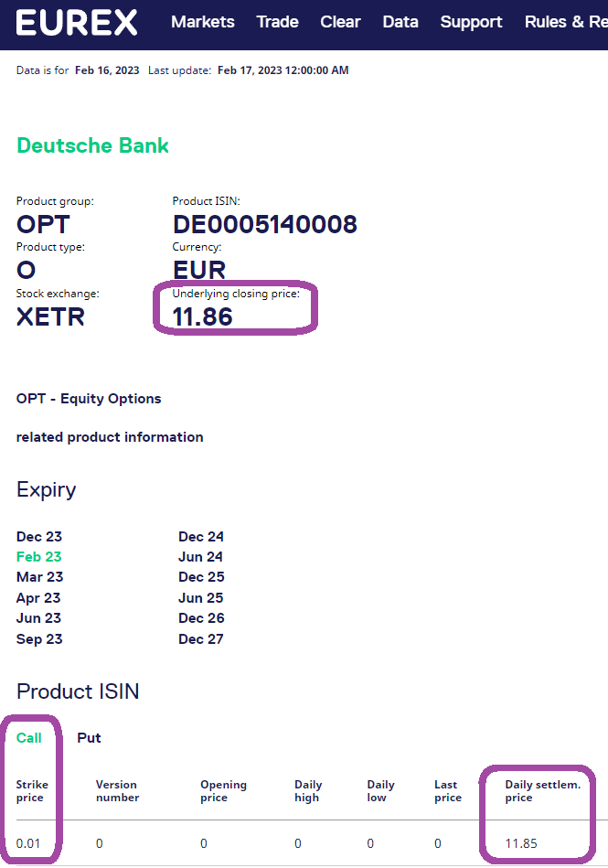The width and height of the screenshot is (608, 868).
Task: Pick the Jun 23 expiry
Action: (x=38, y=618)
